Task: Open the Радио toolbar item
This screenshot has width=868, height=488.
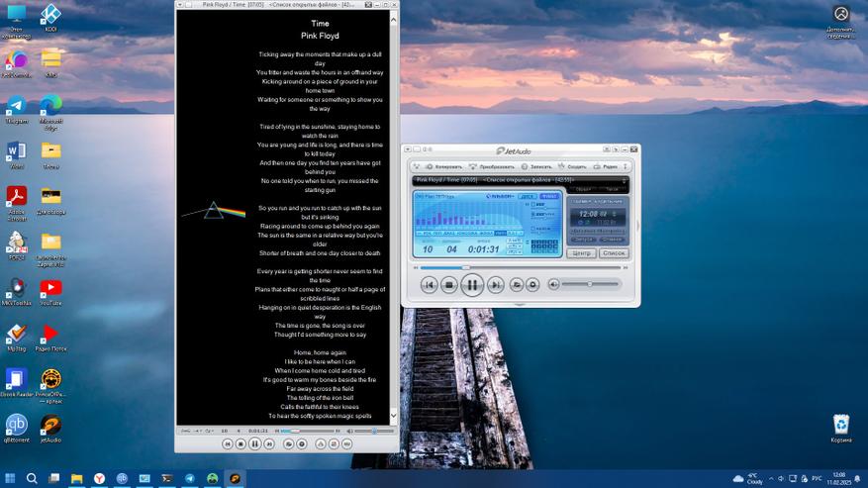Action: [x=606, y=166]
